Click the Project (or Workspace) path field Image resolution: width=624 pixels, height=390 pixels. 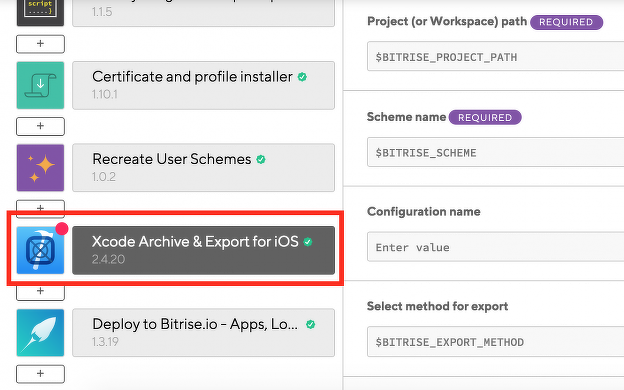[495, 57]
